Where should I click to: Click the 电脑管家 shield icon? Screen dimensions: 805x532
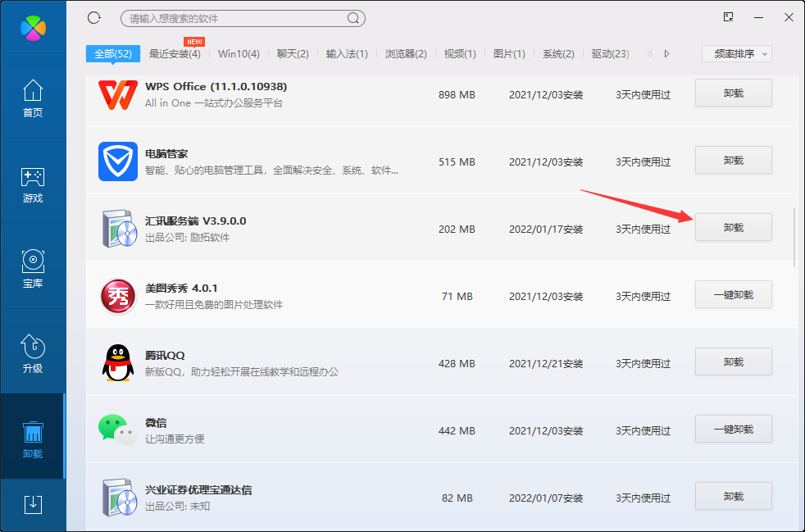pos(117,161)
